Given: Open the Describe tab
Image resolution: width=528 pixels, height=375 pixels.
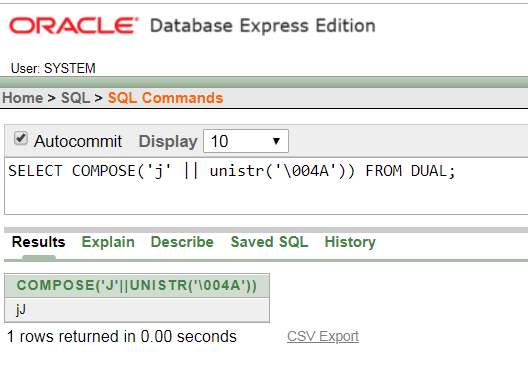Looking at the screenshot, I should point(182,242).
